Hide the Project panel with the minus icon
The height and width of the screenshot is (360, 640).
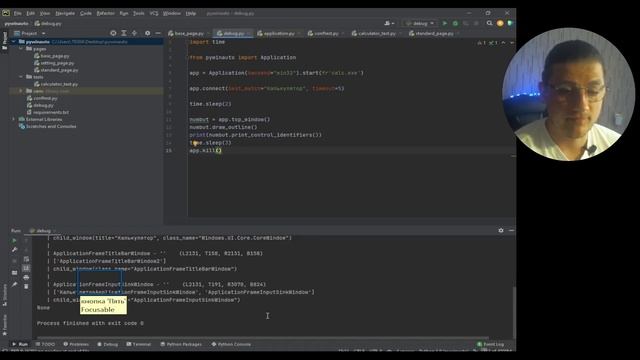point(158,33)
